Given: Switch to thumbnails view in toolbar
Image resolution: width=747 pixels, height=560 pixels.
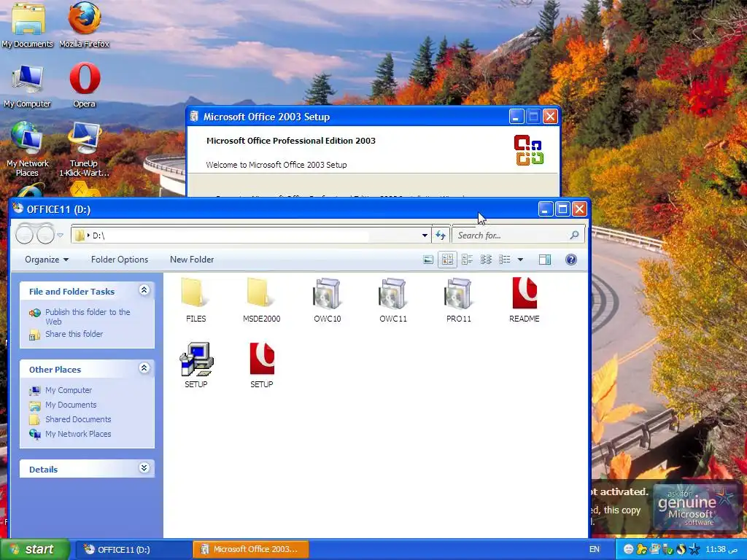Looking at the screenshot, I should point(447,260).
